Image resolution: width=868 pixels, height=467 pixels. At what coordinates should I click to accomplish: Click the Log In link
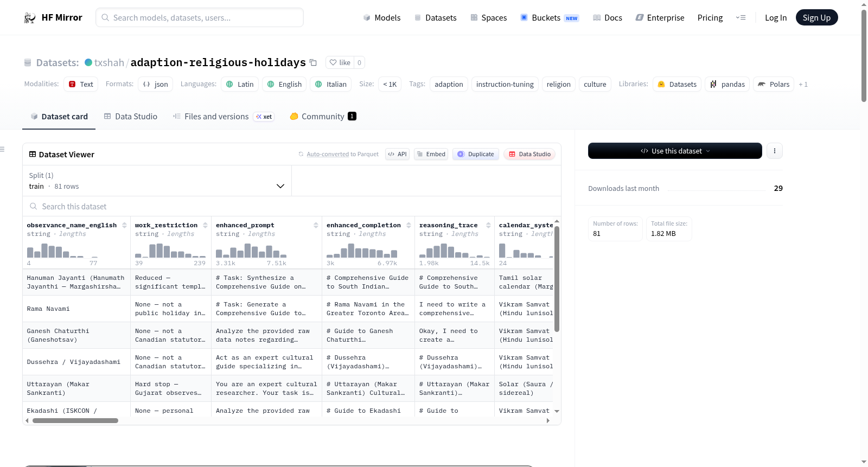(776, 17)
